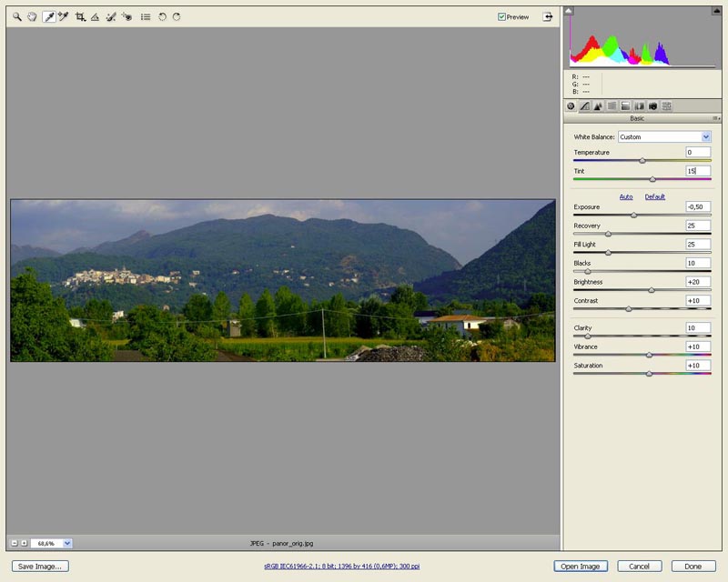Click the Tint input field
The width and height of the screenshot is (728, 582).
coord(696,170)
